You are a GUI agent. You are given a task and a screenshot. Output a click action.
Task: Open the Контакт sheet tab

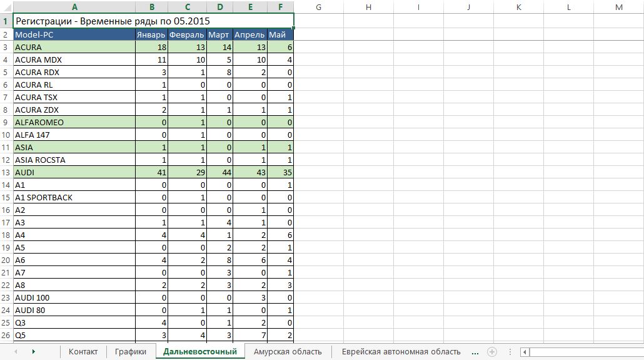pyautogui.click(x=83, y=352)
